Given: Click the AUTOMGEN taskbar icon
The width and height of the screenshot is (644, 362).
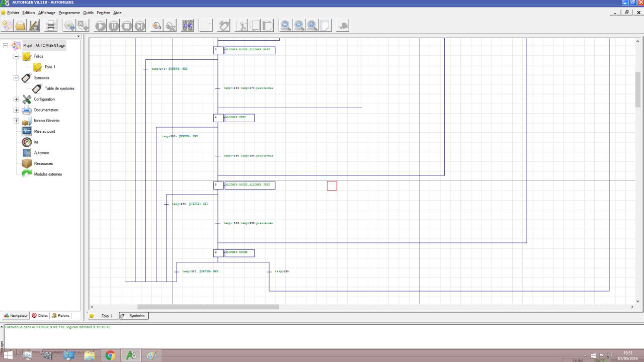Looking at the screenshot, I should 131,355.
